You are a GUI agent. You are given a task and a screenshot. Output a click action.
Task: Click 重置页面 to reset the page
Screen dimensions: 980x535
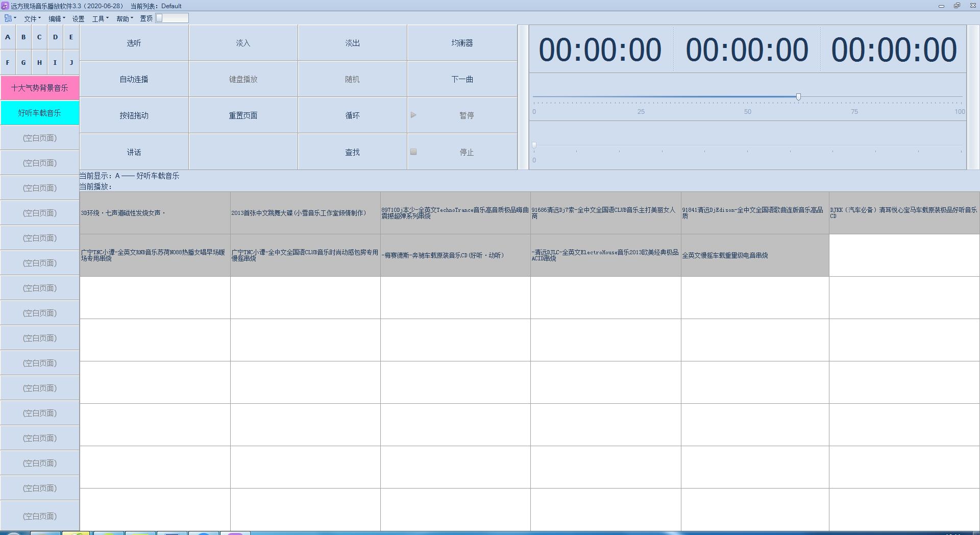pyautogui.click(x=243, y=115)
